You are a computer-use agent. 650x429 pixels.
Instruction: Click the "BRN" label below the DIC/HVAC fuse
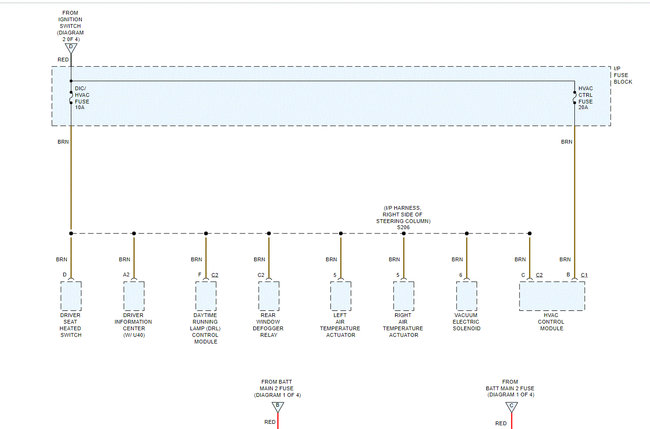point(63,142)
